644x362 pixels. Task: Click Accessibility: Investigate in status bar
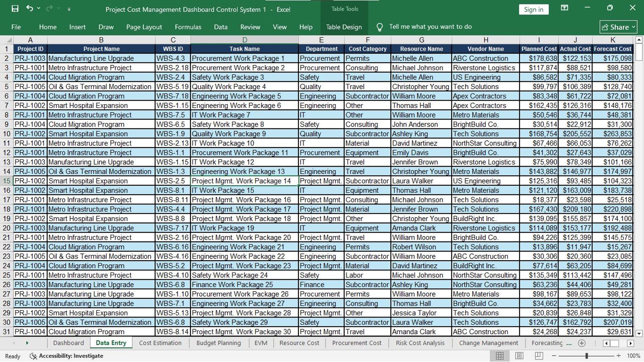(x=67, y=356)
